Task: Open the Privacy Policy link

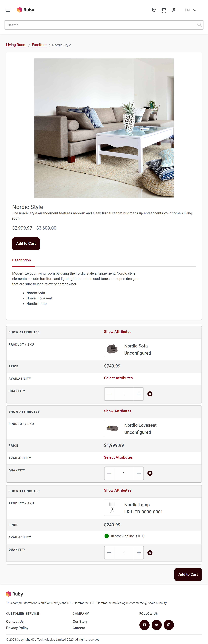Action: [17, 628]
